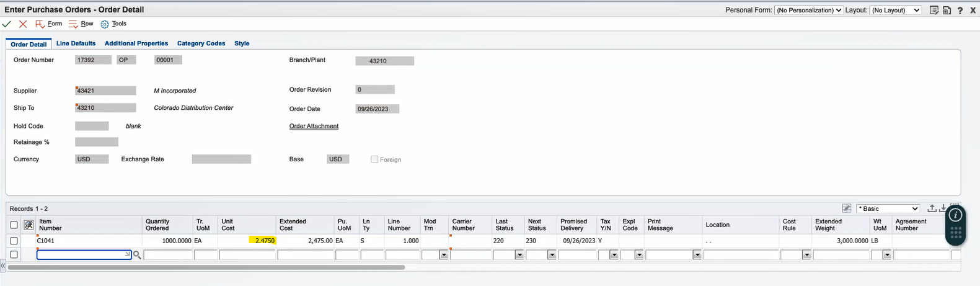This screenshot has height=286, width=980.
Task: Open the Expl Code dropdown in new row
Action: pyautogui.click(x=638, y=255)
